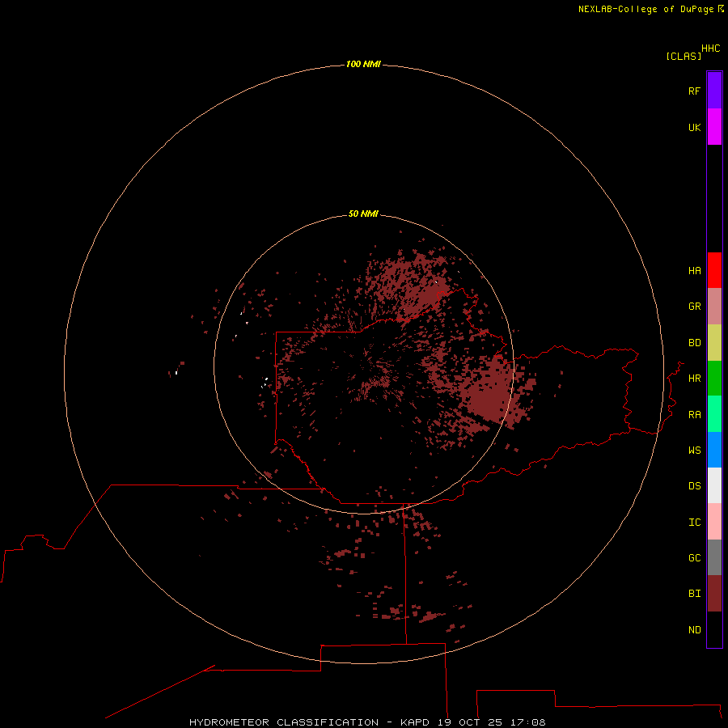Click the HYDROMETEOR CLASSIFICATION caption text
Viewport: 728px width, 728px height.
[284, 722]
